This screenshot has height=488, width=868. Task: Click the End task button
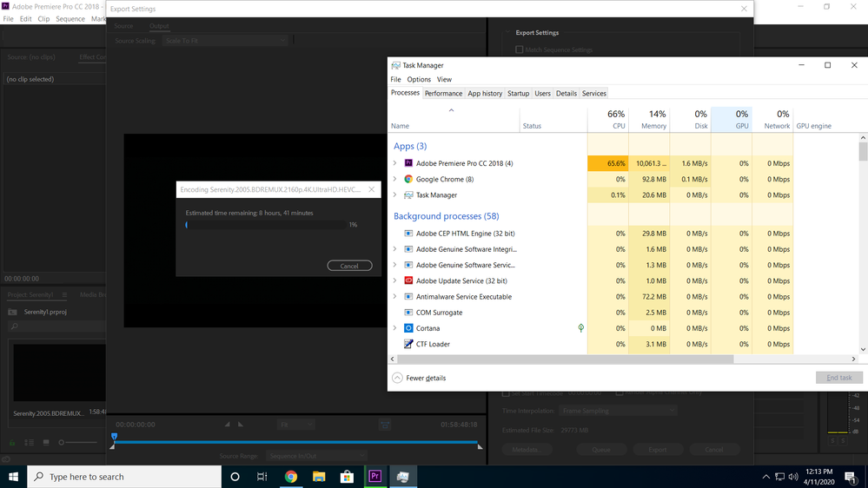coord(839,378)
